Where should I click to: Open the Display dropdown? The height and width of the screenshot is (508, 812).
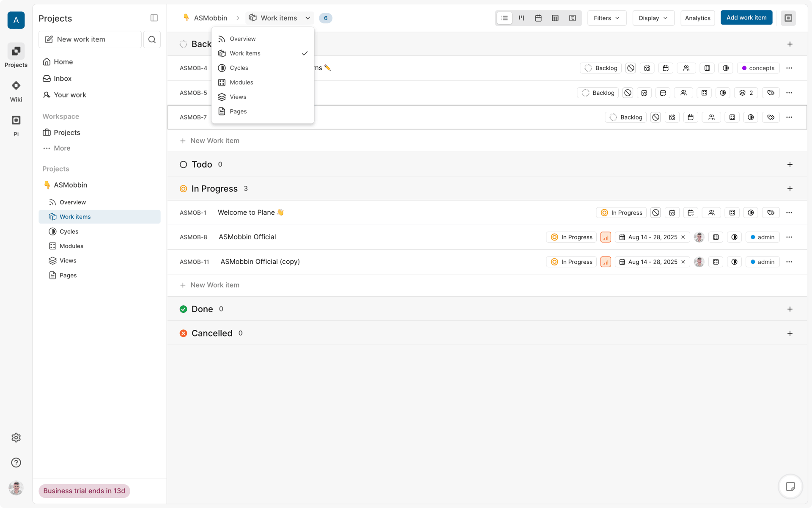(x=653, y=18)
